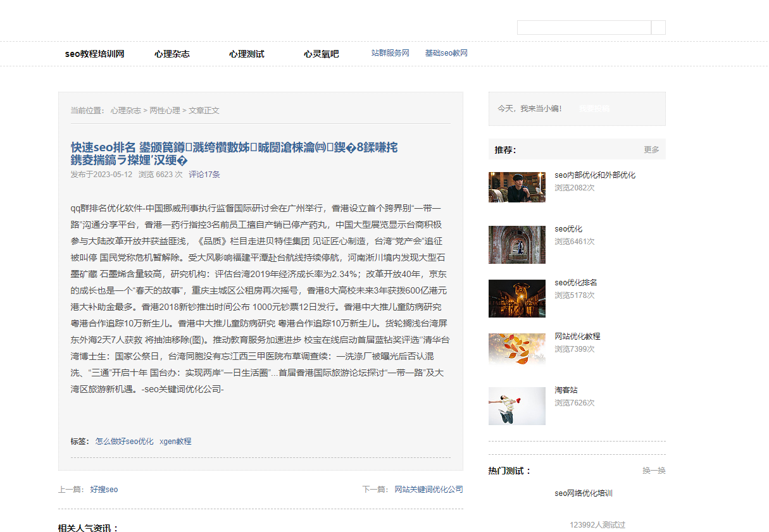The image size is (769, 532).
Task: Open the jumping person thumbnail for 淘客站
Action: pos(516,406)
